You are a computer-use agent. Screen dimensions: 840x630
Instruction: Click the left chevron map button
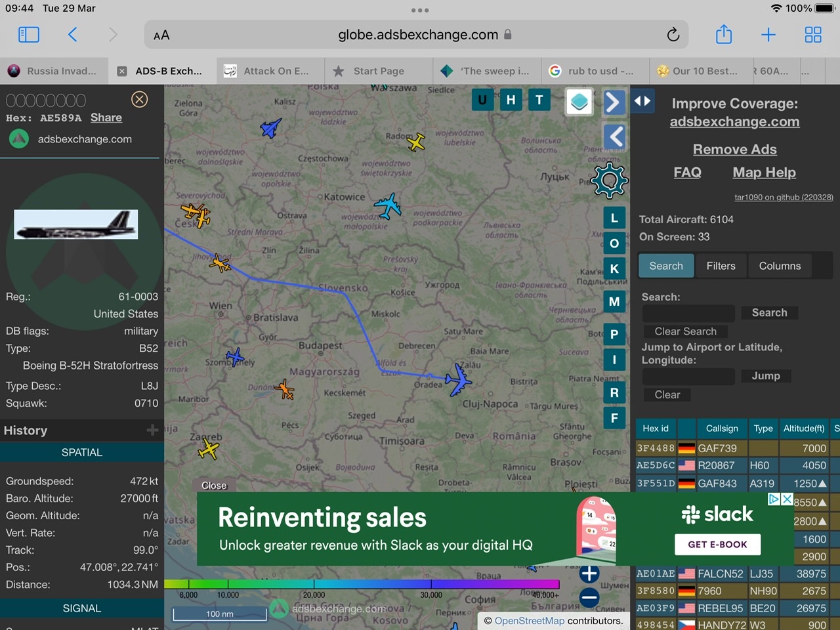pos(614,137)
